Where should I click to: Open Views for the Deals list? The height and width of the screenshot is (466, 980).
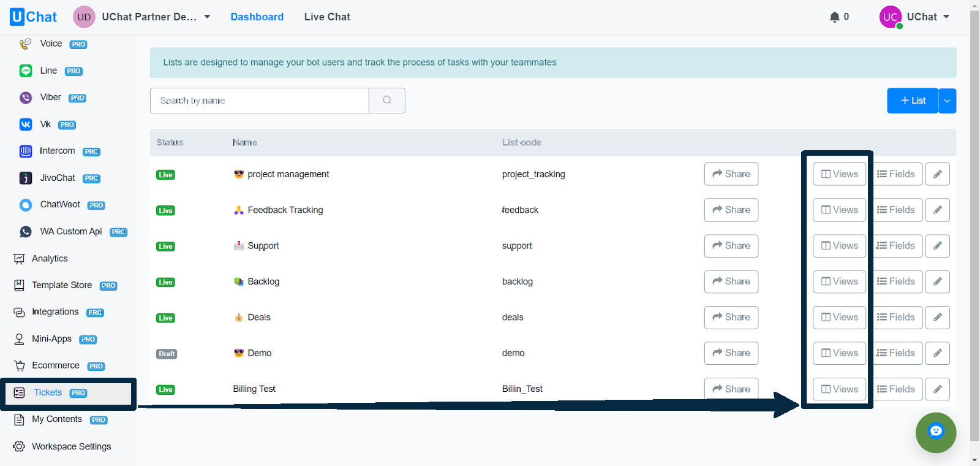(x=840, y=317)
